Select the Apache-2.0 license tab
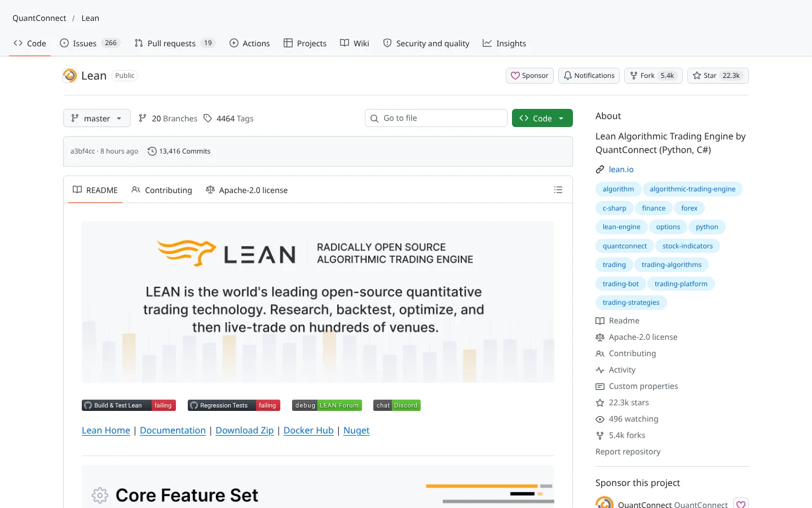 (247, 190)
